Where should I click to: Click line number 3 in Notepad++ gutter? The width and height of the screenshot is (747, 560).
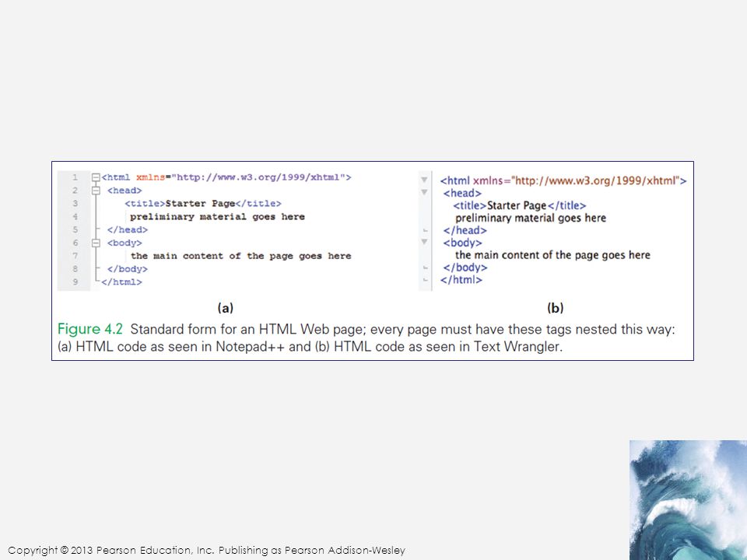[75, 203]
